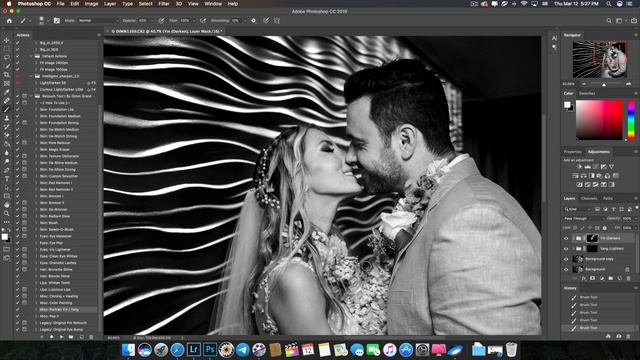
Task: Select the Clone Stamp tool
Action: (x=7, y=118)
